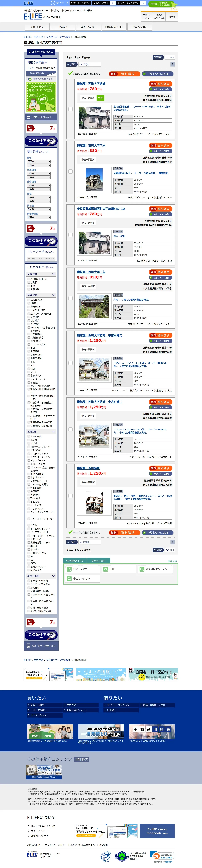Click the free new-listing mail magazine signup button
The width and height of the screenshot is (202, 868).
(x=163, y=4)
